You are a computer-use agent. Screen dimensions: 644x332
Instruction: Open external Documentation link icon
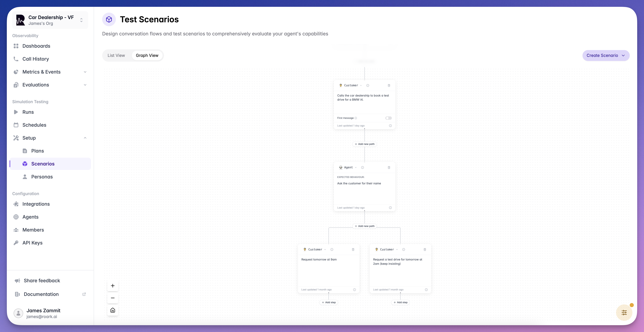pos(84,294)
